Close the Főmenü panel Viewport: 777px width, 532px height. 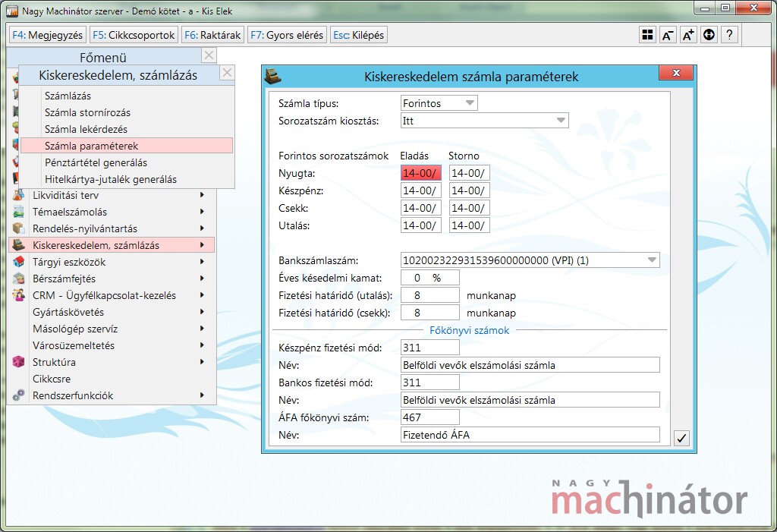[x=209, y=55]
